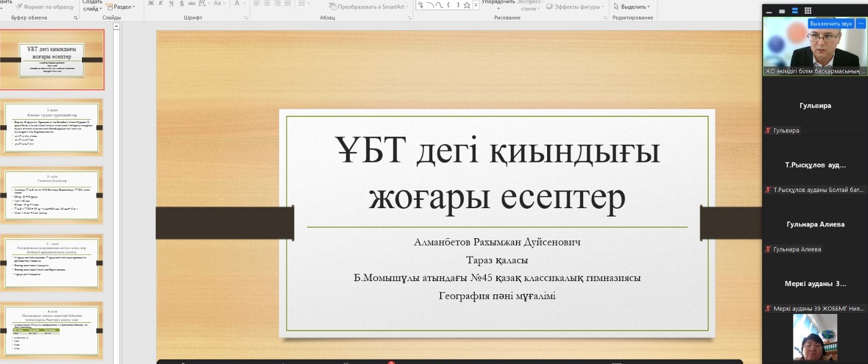
Task: Select slide thumbnail ҰБТ дегі қиындығы
Action: [x=52, y=60]
